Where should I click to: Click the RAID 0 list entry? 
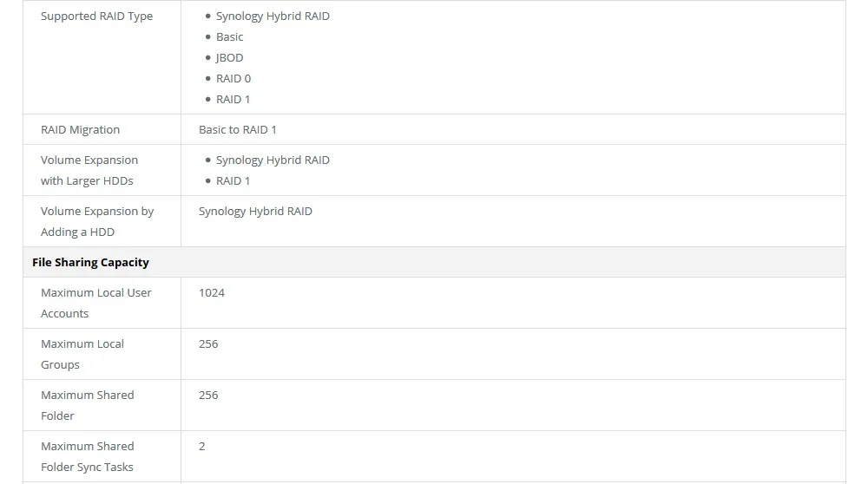point(233,79)
